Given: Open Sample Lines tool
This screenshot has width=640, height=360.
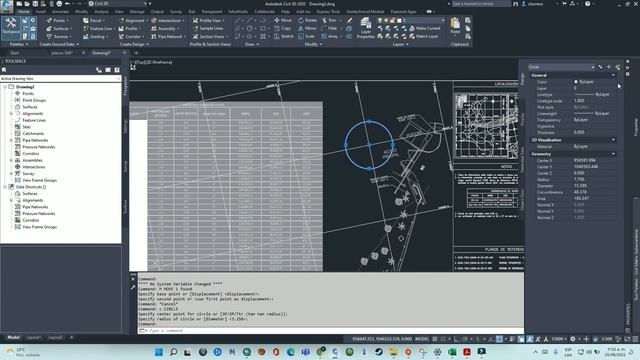Looking at the screenshot, I should [208, 28].
